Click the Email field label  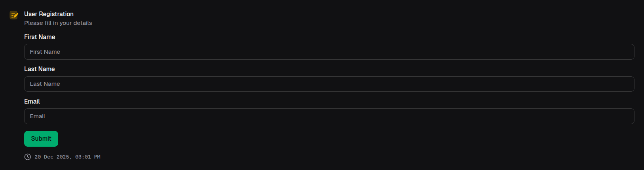pos(32,101)
